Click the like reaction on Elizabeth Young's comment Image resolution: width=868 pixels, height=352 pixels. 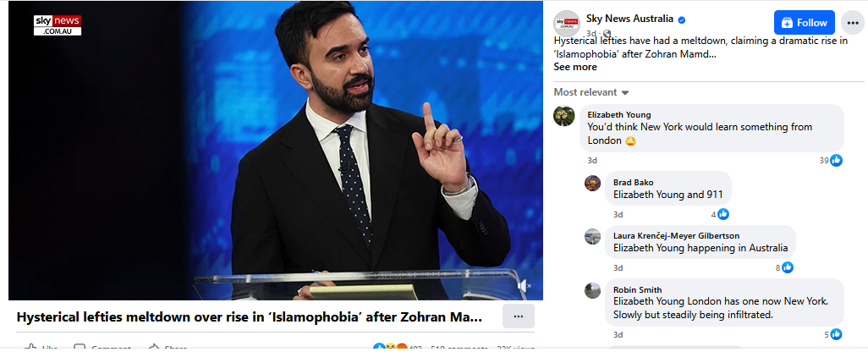tap(836, 160)
